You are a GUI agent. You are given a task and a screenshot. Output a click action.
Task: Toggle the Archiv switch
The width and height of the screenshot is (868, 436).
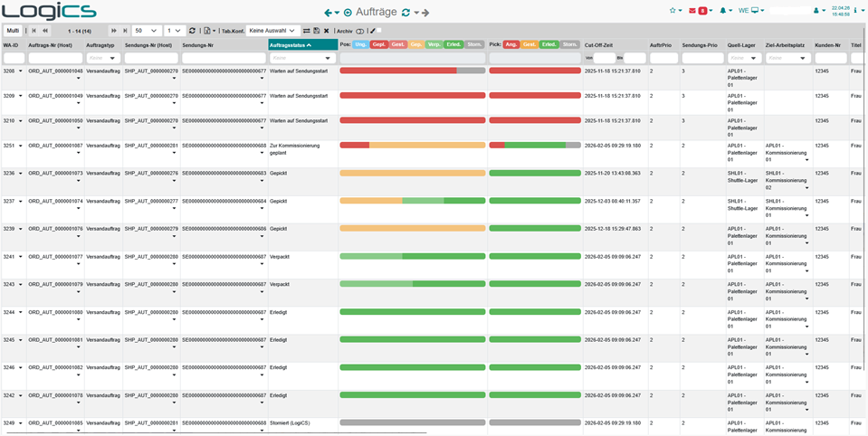coord(359,31)
